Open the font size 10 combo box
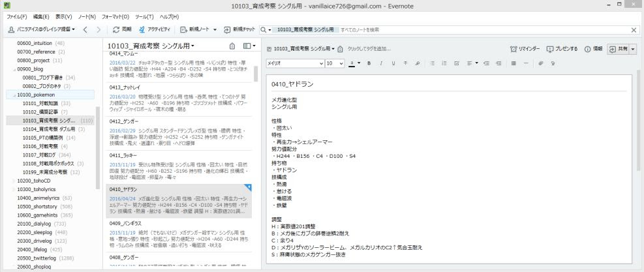This screenshot has height=272, width=644. pos(335,63)
